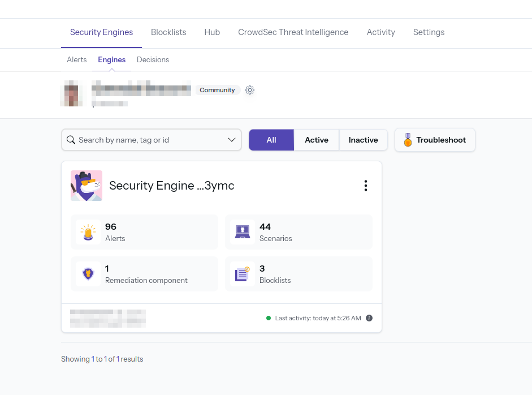The width and height of the screenshot is (532, 395).
Task: Filter engines by Active
Action: pyautogui.click(x=317, y=140)
